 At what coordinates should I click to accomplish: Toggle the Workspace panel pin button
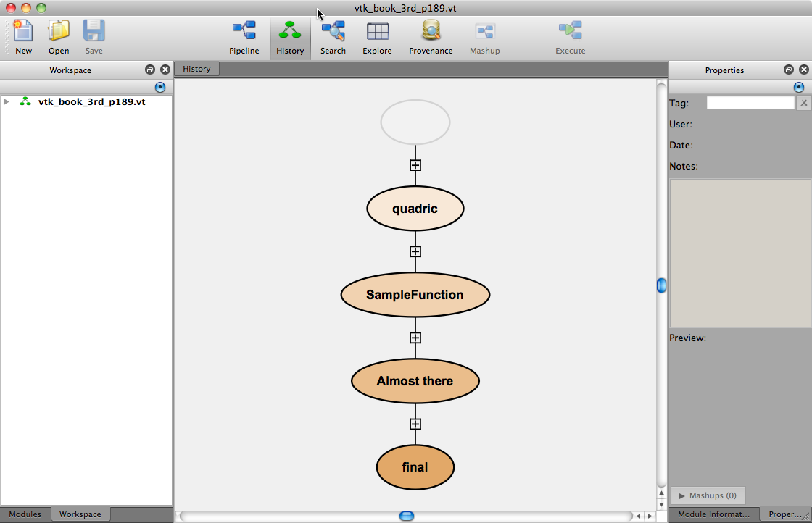coord(160,87)
